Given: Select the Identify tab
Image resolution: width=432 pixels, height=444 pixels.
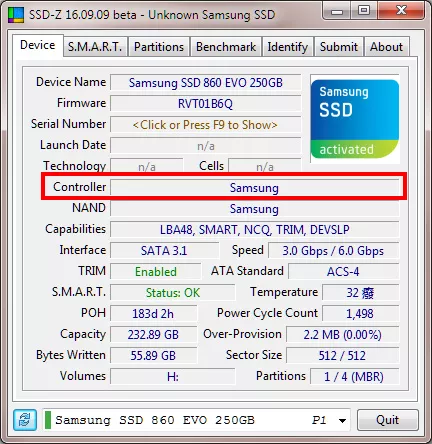Looking at the screenshot, I should pos(288,47).
